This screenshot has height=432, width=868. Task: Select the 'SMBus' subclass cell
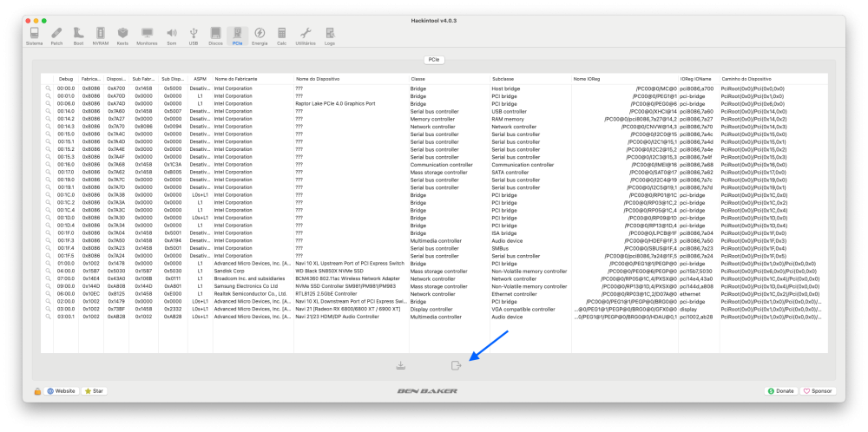coord(500,248)
